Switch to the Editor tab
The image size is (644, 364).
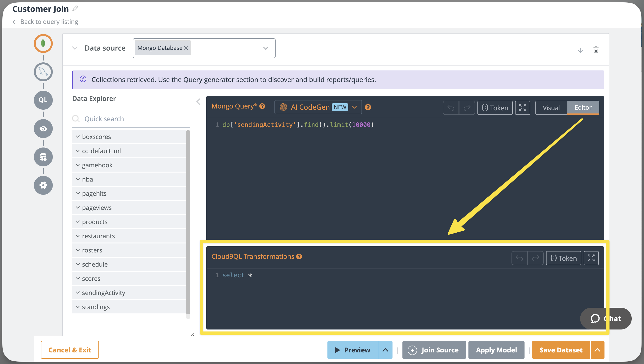pyautogui.click(x=583, y=108)
